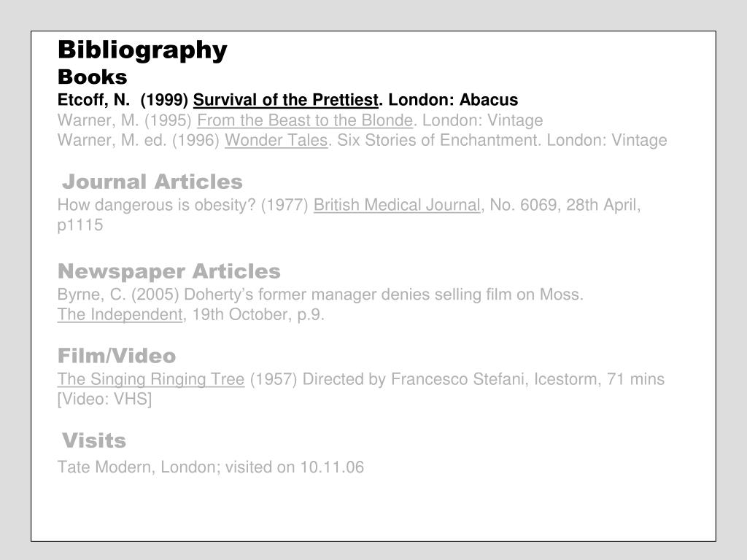Select the Warner, M. (1995) author text
Viewport: 747px width, 560px height.
point(124,120)
